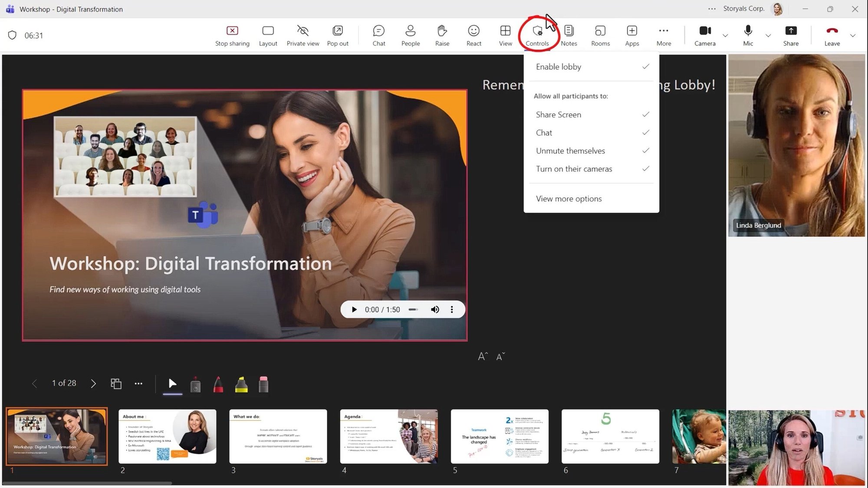Stop sharing the presentation
This screenshot has width=868, height=488.
[x=232, y=35]
